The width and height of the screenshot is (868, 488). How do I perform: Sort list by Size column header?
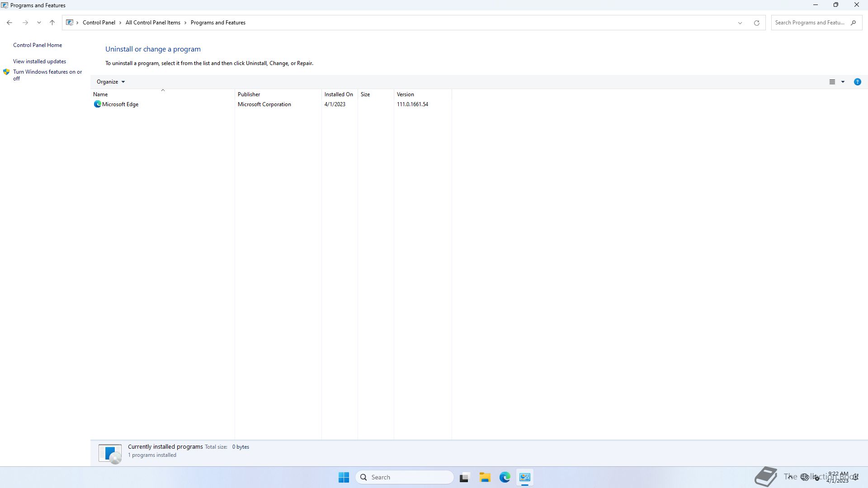[376, 94]
